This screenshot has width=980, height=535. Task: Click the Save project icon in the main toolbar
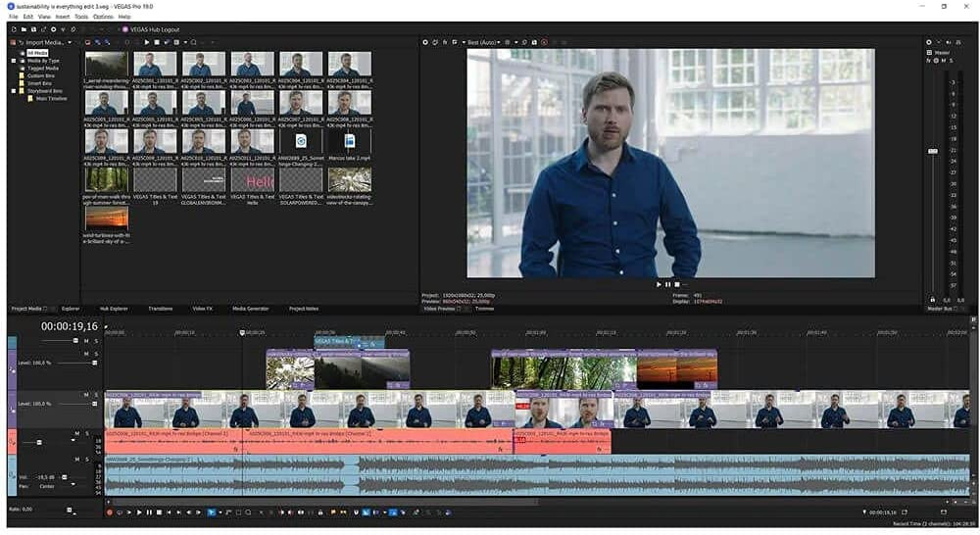pyautogui.click(x=33, y=29)
